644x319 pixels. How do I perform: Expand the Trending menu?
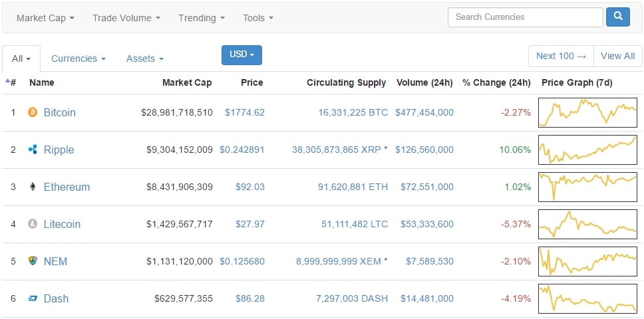point(201,18)
